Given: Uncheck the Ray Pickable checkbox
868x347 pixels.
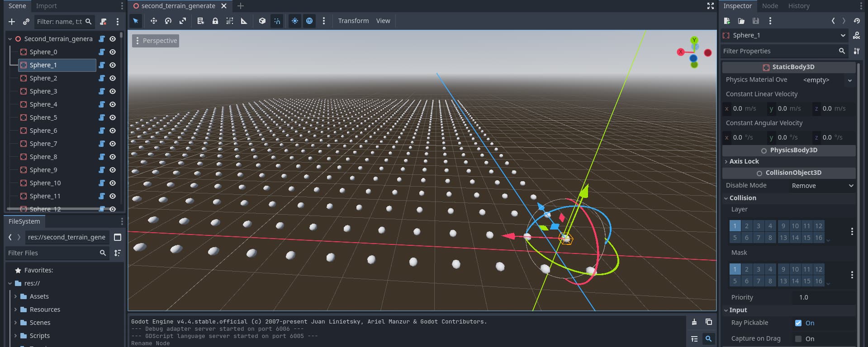Looking at the screenshot, I should (x=798, y=323).
